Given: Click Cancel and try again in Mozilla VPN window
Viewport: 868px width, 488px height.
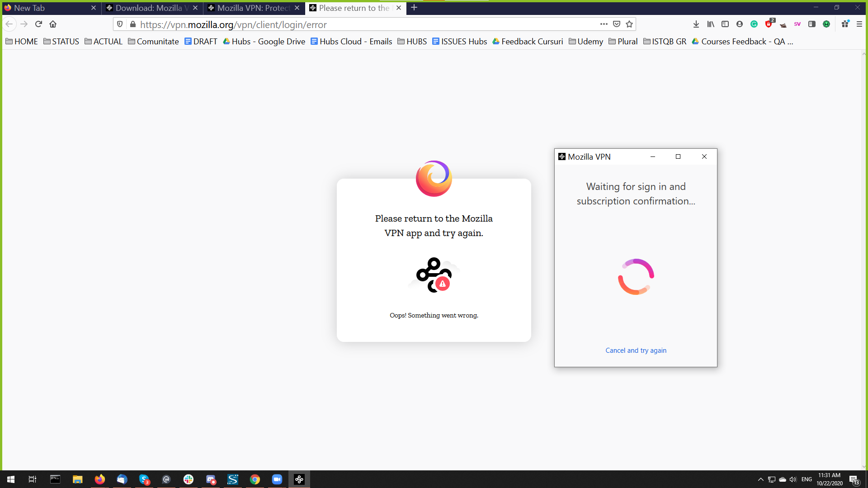Looking at the screenshot, I should (x=636, y=350).
